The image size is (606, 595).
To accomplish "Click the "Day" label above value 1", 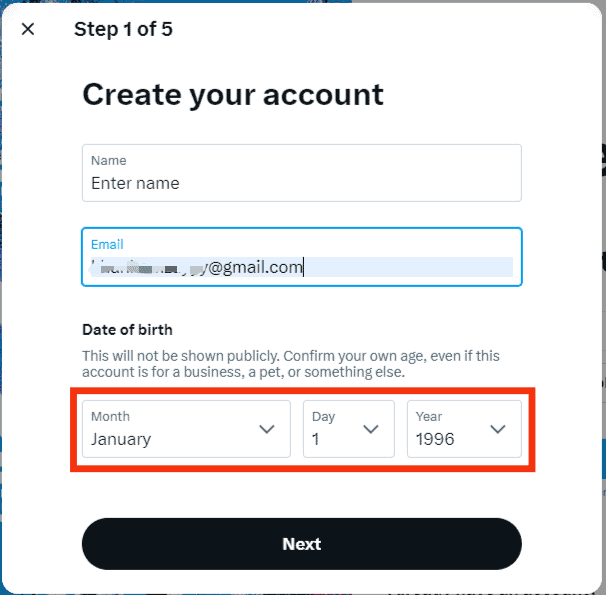I will 323,416.
